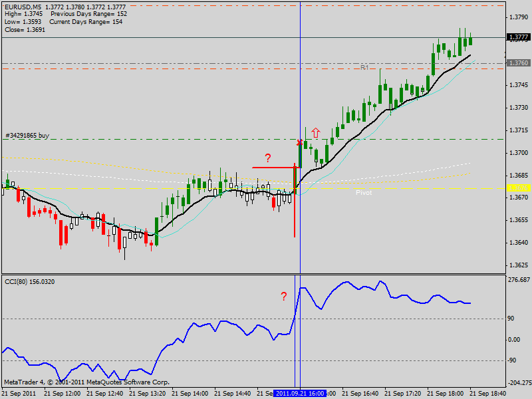The width and height of the screenshot is (532, 399).
Task: Click 1.3655 on the price axis
Action: (x=519, y=220)
